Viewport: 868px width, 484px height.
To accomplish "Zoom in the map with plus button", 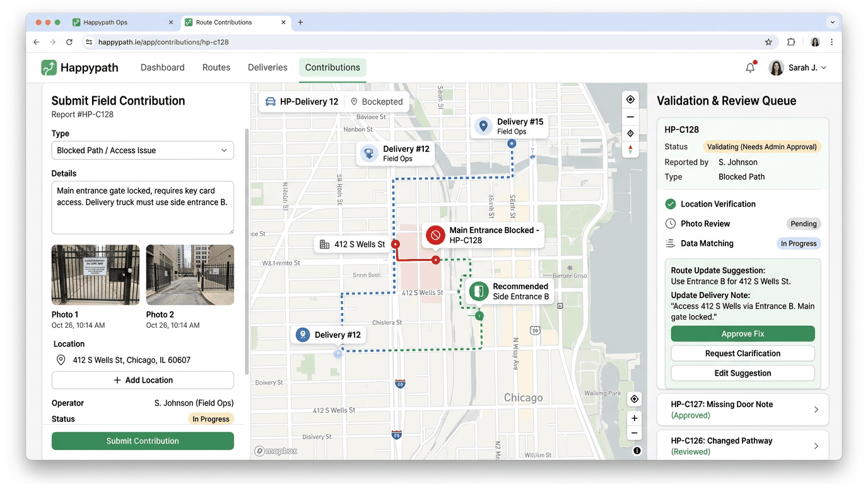I will pos(635,418).
